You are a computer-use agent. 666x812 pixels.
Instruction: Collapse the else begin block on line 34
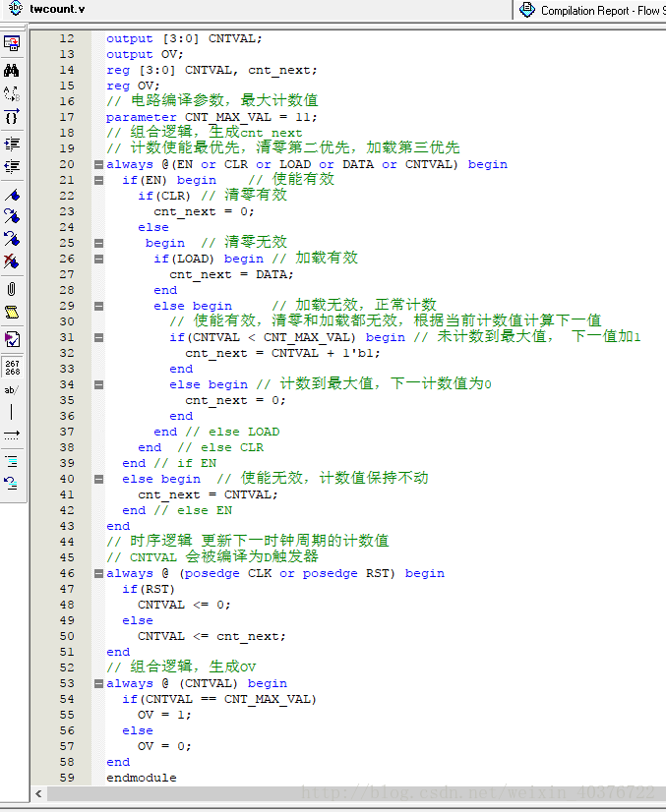click(x=98, y=384)
